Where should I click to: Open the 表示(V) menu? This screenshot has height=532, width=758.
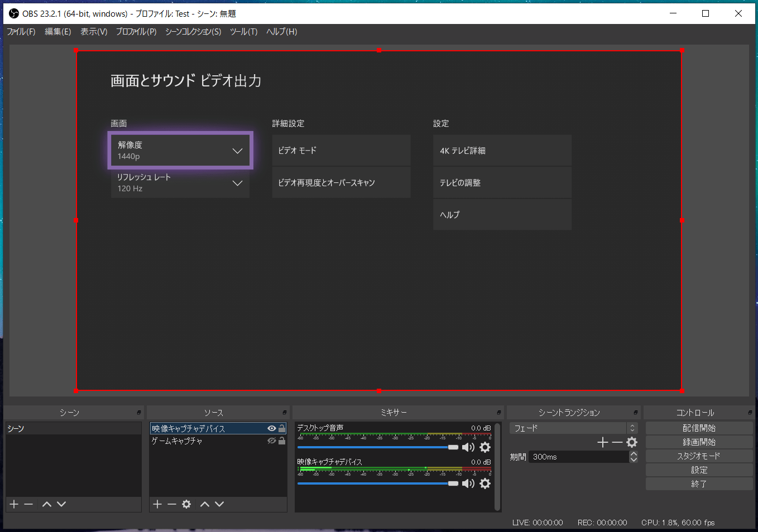click(94, 32)
